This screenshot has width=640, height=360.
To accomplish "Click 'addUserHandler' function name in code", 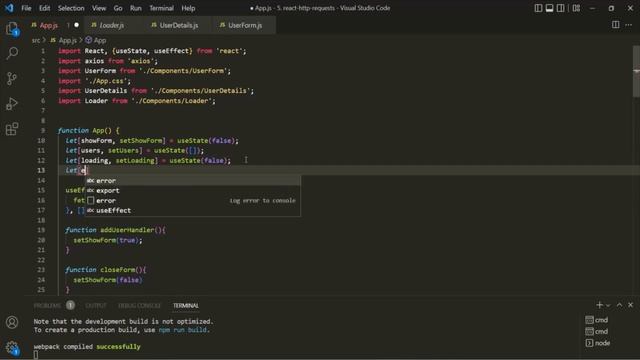I will pos(127,230).
